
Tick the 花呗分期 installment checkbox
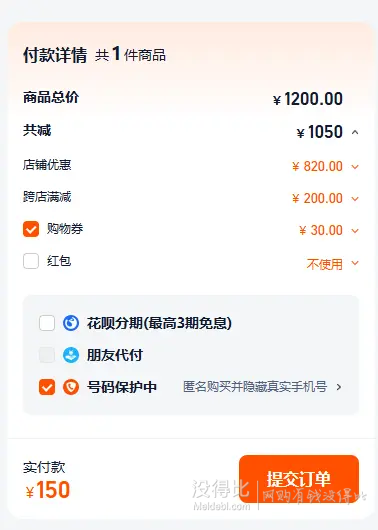[47, 323]
